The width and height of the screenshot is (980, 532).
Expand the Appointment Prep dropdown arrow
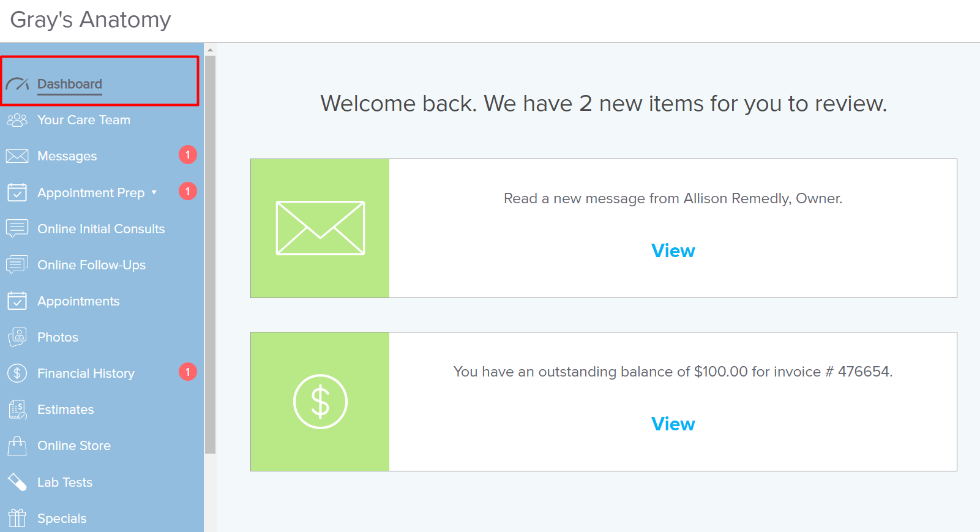click(x=154, y=193)
